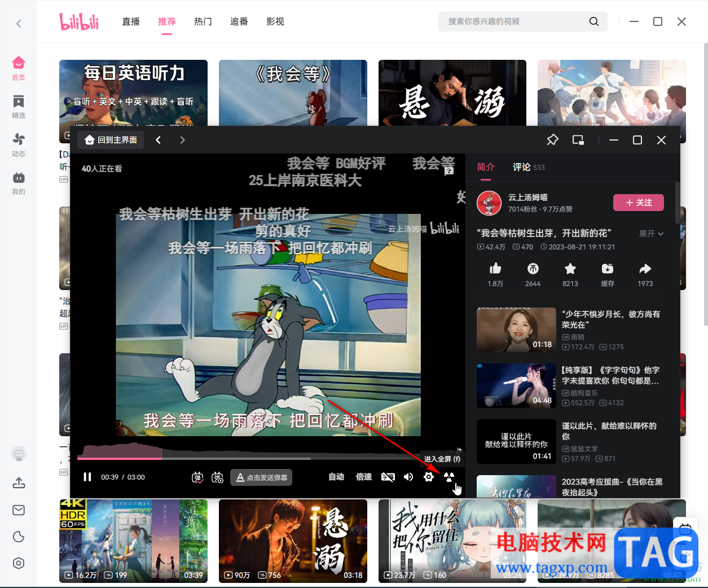Open danmaku feedback icon at video top-right
The image size is (708, 588).
[449, 171]
